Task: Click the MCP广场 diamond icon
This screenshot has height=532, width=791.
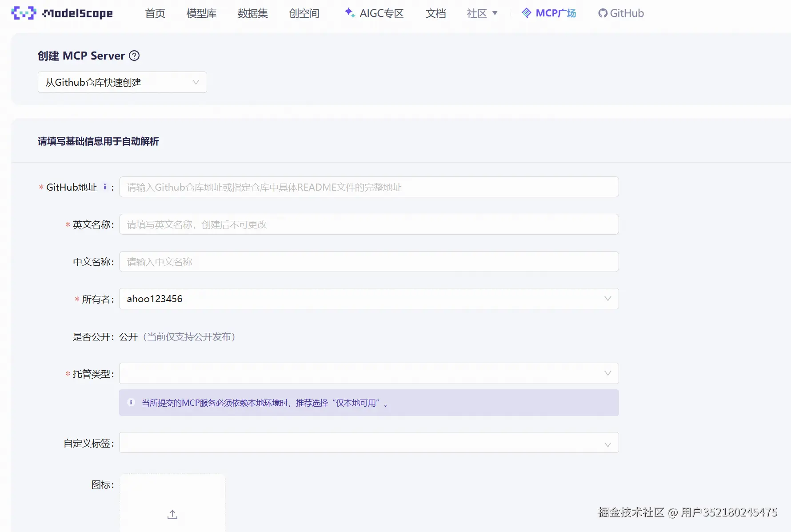Action: [x=527, y=13]
